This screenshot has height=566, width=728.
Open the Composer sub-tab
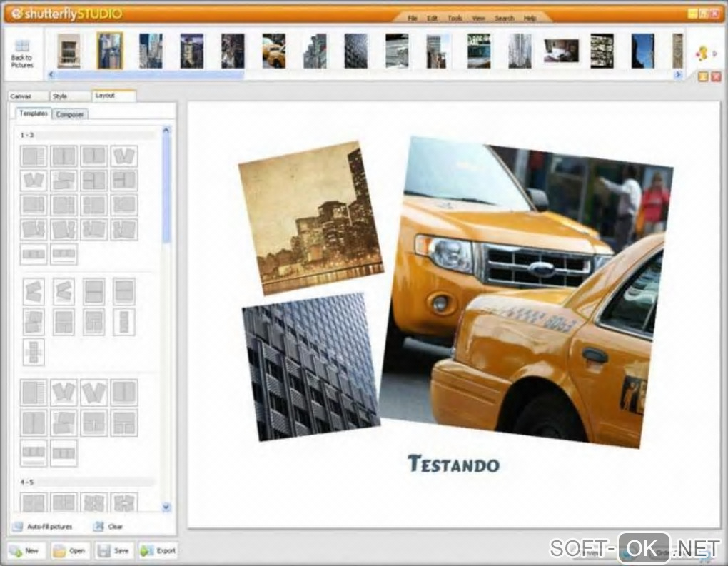point(70,114)
